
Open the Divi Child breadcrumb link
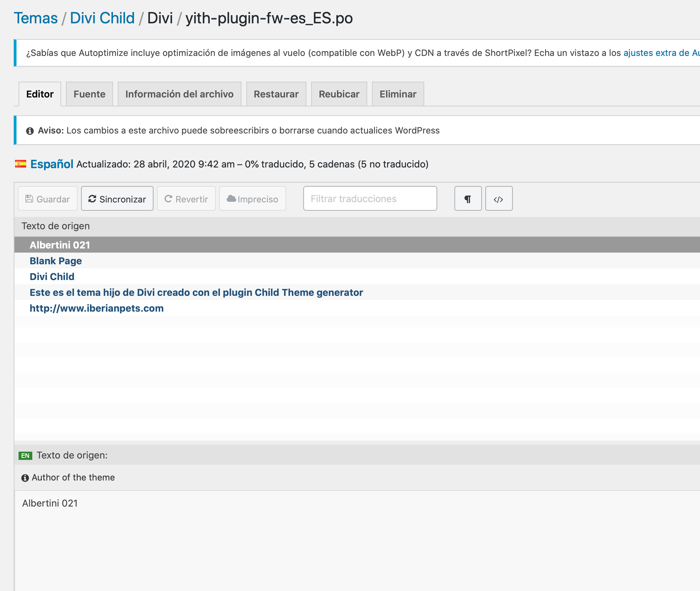(x=102, y=18)
